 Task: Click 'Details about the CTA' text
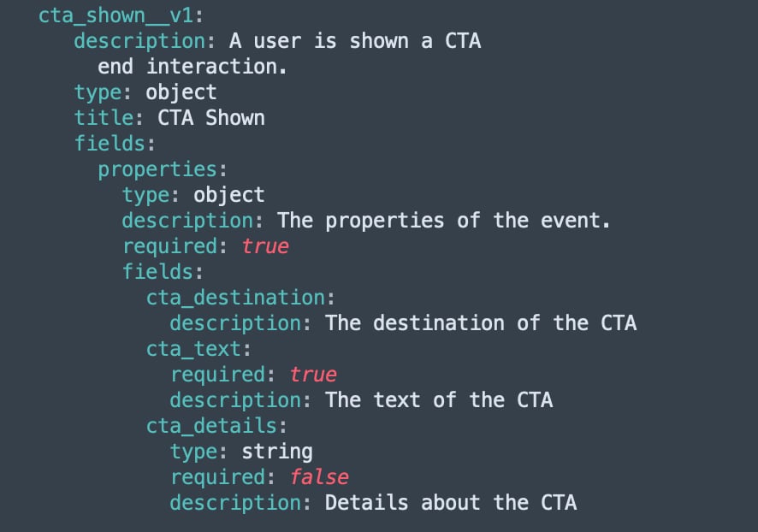click(451, 503)
